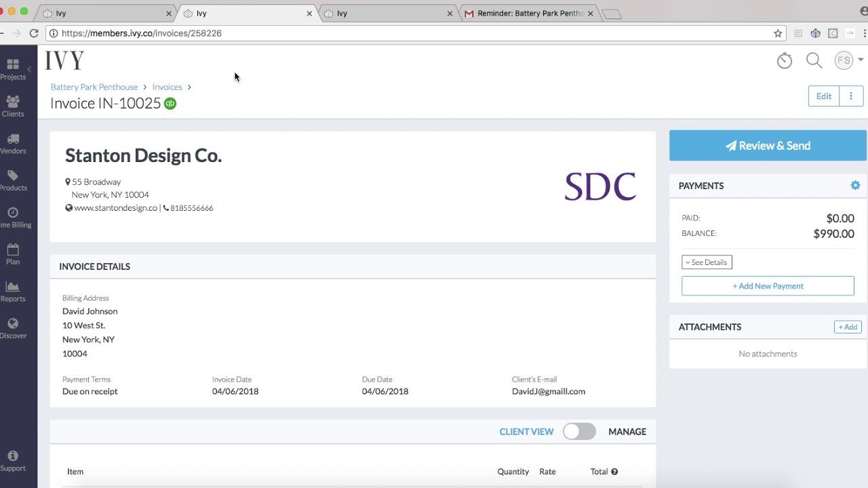The image size is (868, 488).
Task: Open the Clients sidebar section
Action: [13, 106]
